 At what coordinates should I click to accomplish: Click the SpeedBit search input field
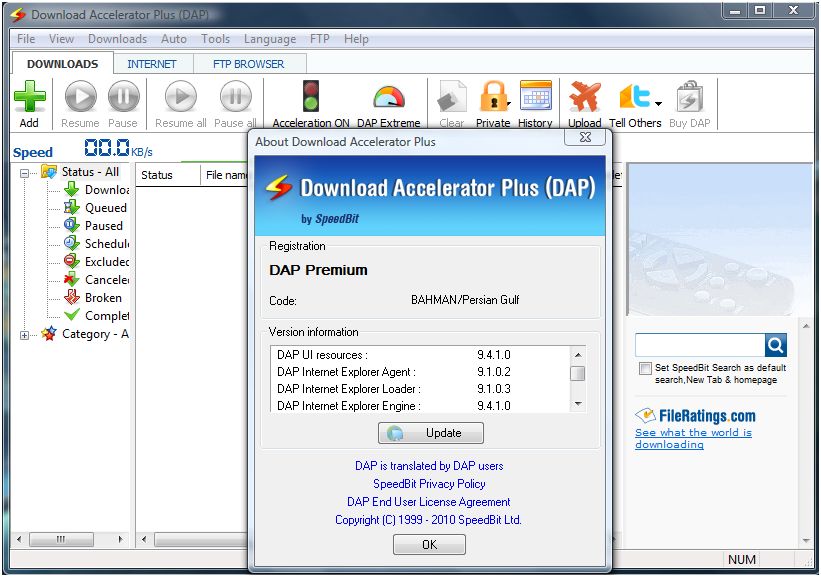click(x=700, y=345)
